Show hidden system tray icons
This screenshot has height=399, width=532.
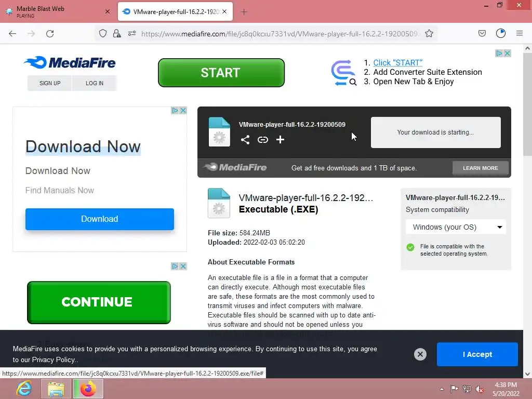pyautogui.click(x=442, y=389)
